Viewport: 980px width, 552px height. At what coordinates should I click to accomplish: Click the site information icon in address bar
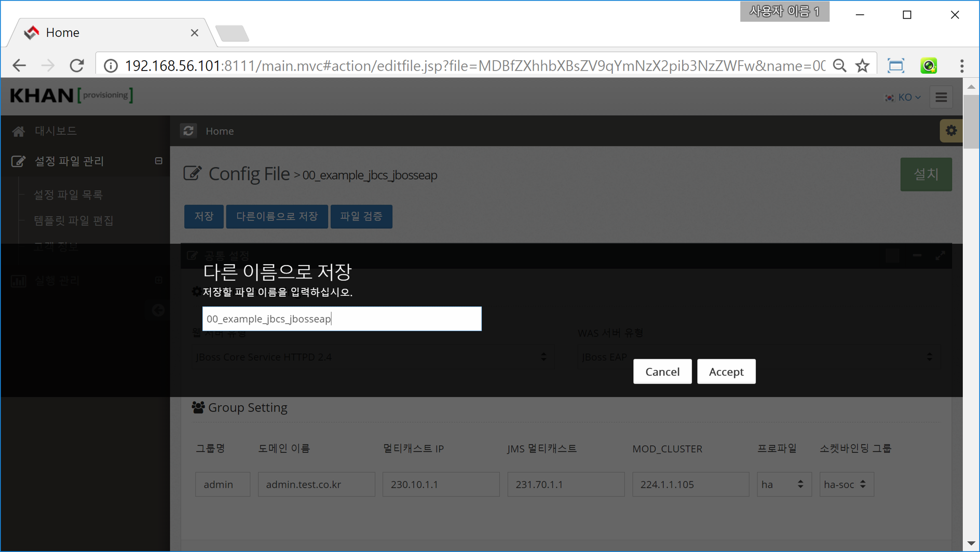[x=111, y=65]
